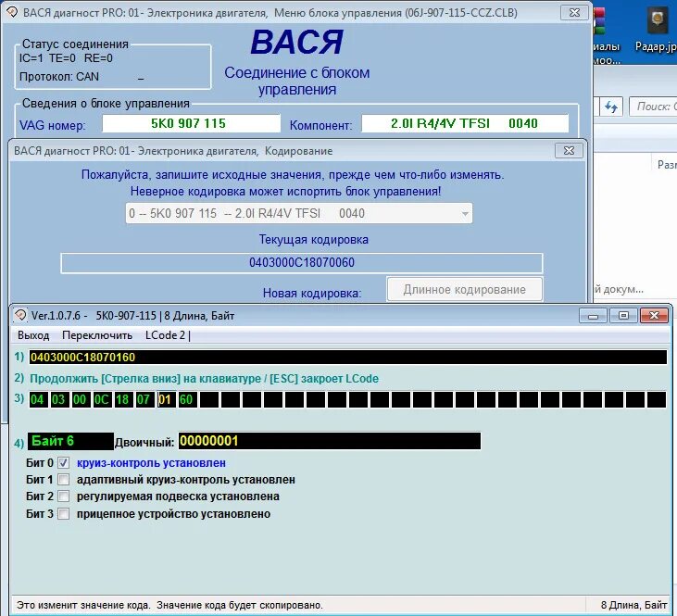This screenshot has height=616, width=677.
Task: Click the binary value field 00000001
Action: click(330, 441)
